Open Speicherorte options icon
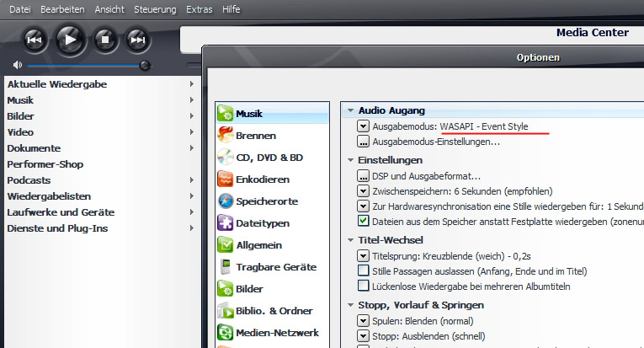Image resolution: width=644 pixels, height=348 pixels. coord(225,201)
